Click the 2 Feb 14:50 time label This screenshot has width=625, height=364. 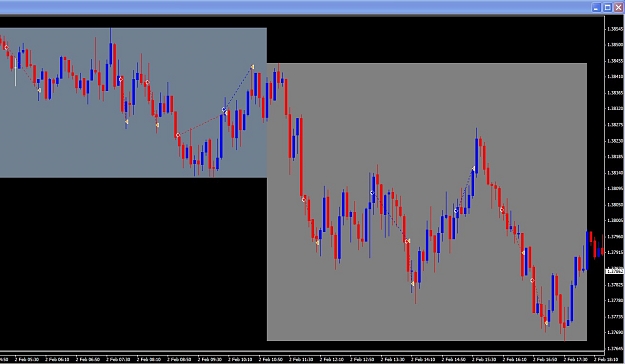click(x=454, y=359)
